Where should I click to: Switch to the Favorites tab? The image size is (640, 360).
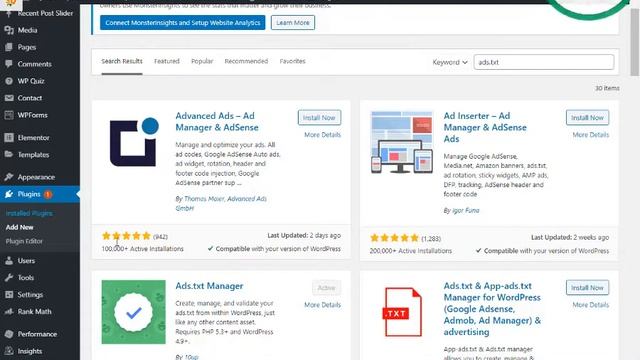click(x=292, y=61)
